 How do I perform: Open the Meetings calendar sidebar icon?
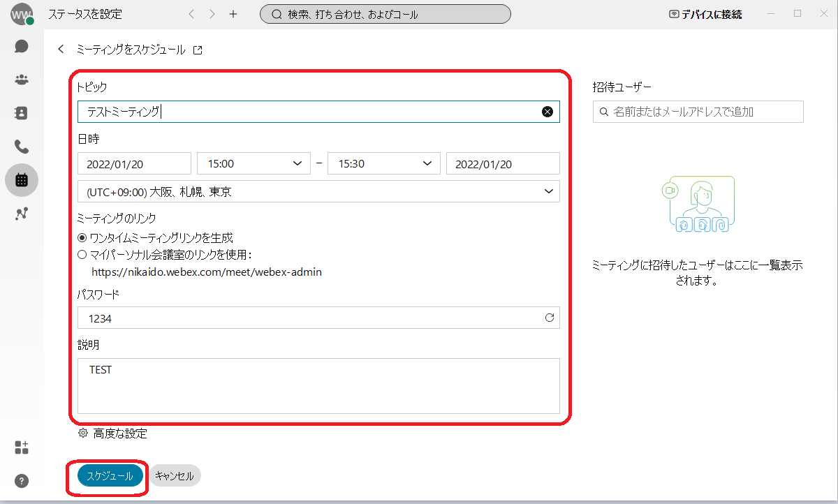coord(22,180)
